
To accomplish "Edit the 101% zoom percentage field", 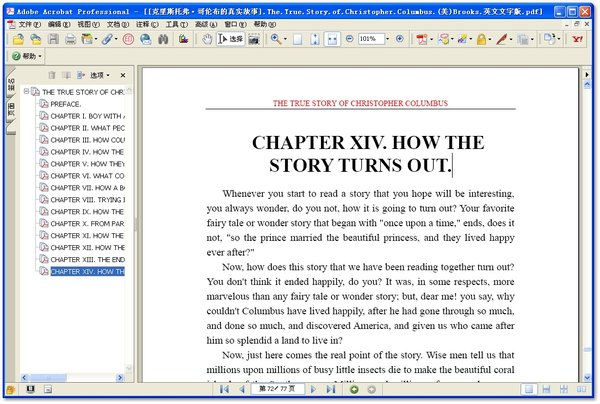I will click(371, 39).
